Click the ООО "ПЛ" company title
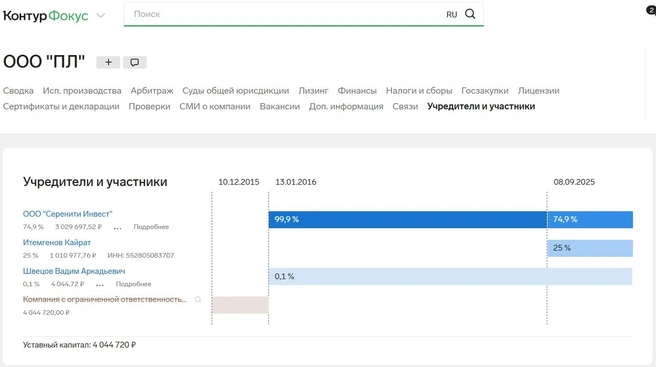Image resolution: width=656 pixels, height=367 pixels. tap(44, 62)
